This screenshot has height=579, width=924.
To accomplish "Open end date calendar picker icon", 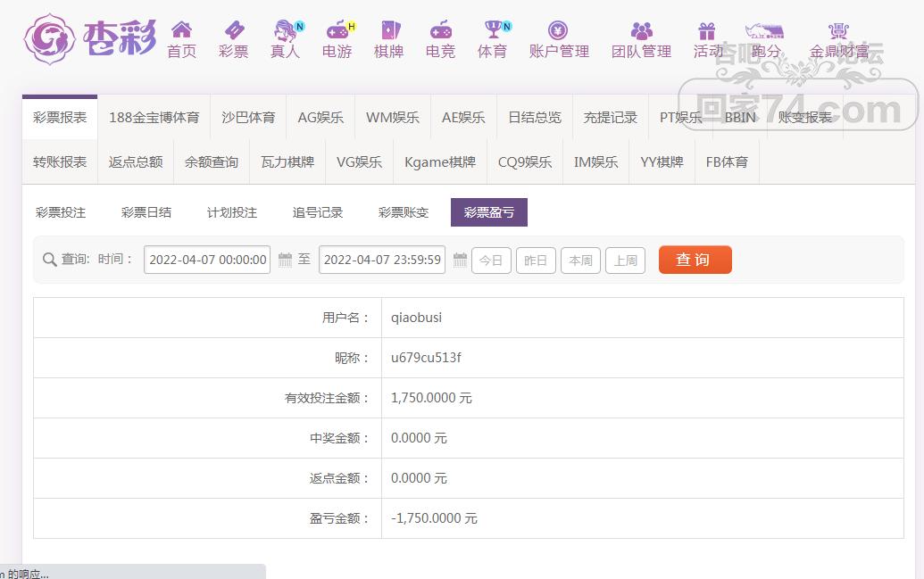I will tap(460, 261).
